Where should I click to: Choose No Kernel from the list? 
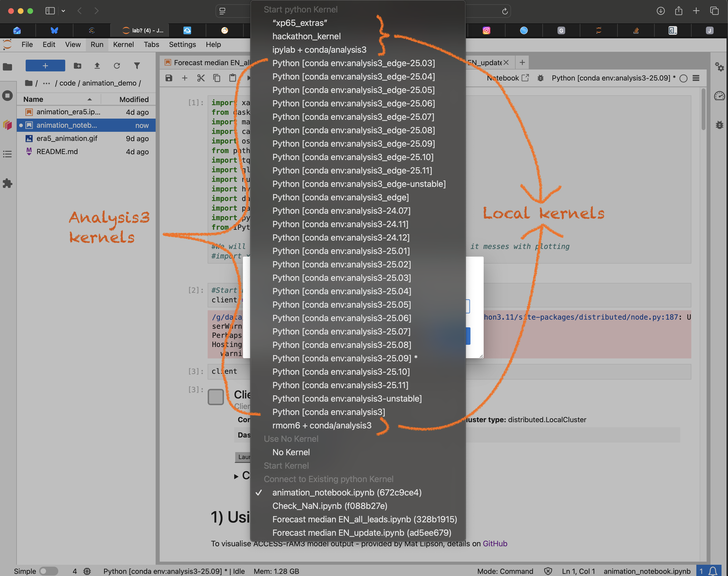point(291,452)
